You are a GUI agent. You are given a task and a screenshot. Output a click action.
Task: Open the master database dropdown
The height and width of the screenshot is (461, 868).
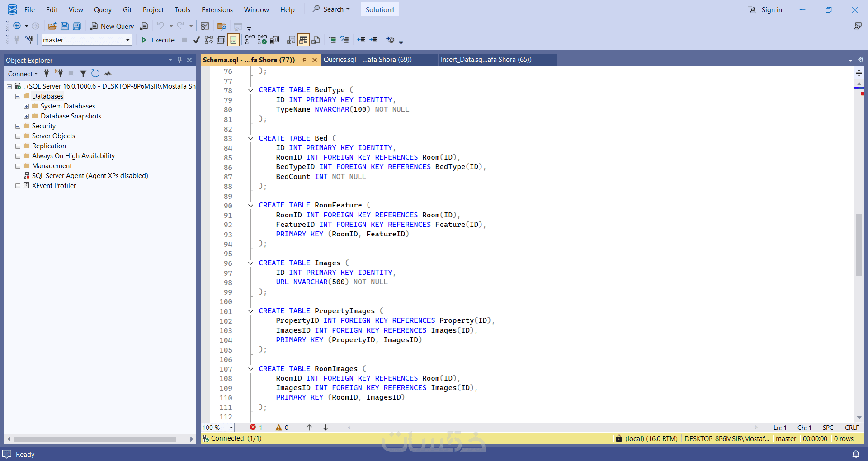pos(127,40)
